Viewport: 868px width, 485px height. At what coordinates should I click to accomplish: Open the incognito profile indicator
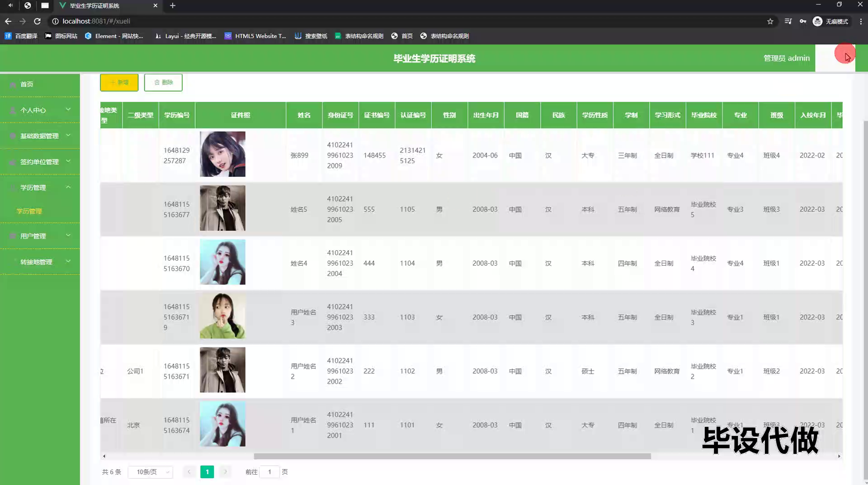pos(830,21)
